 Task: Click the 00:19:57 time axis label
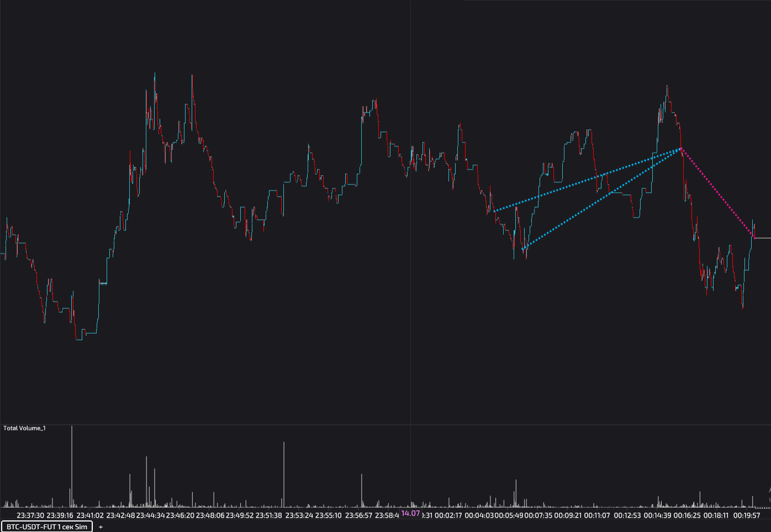coord(747,515)
